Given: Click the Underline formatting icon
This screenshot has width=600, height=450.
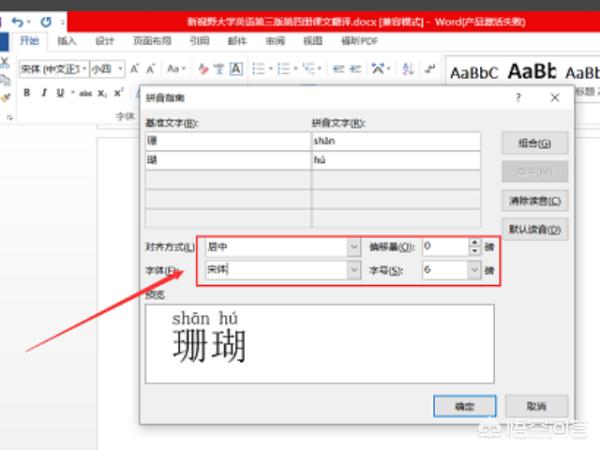Looking at the screenshot, I should coord(60,92).
